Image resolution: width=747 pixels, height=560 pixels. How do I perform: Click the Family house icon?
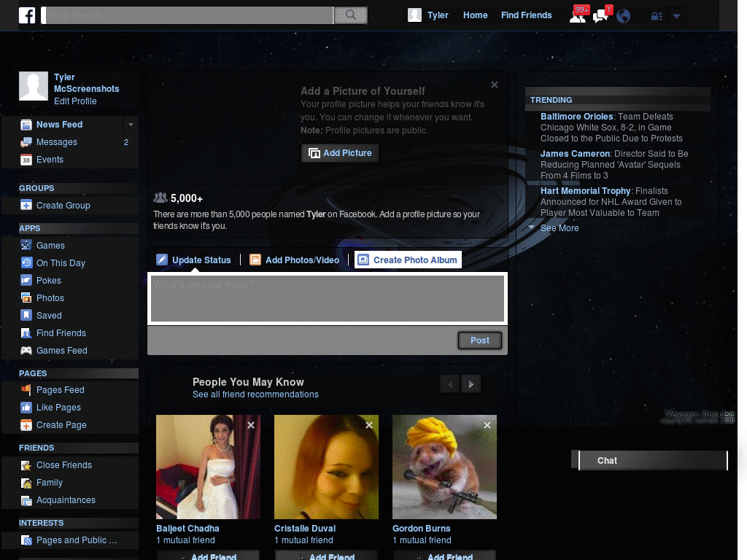(26, 483)
